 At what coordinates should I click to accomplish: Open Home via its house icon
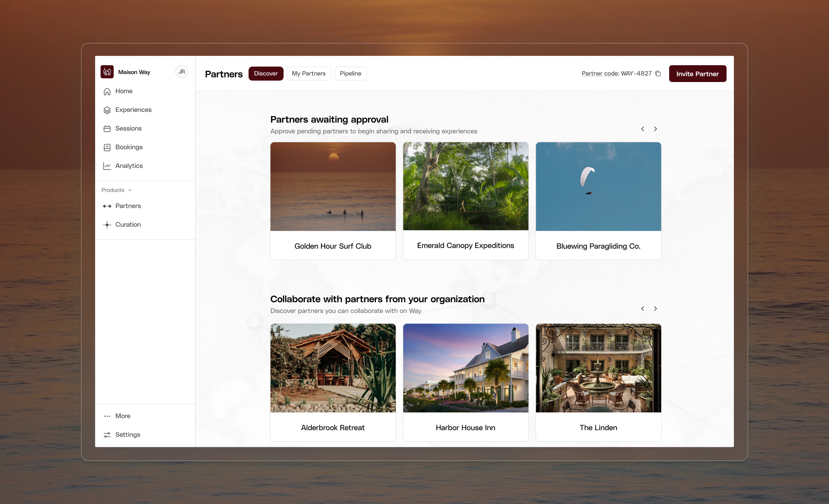pos(107,92)
